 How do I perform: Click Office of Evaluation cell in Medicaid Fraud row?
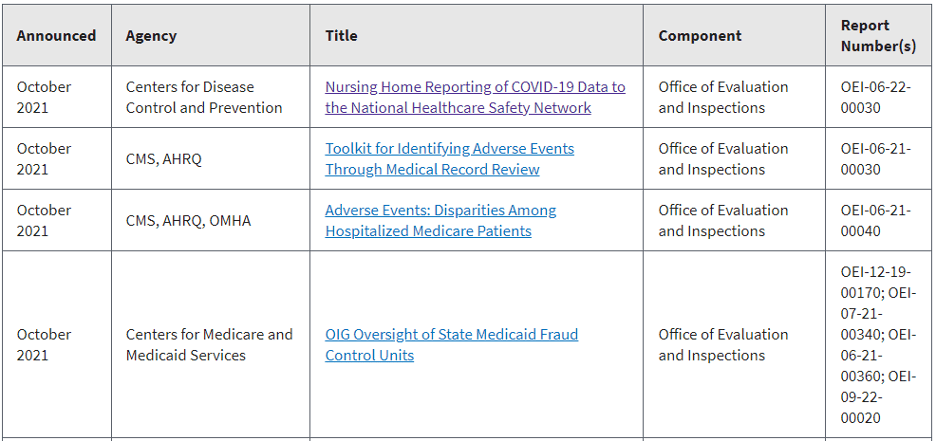(x=723, y=344)
